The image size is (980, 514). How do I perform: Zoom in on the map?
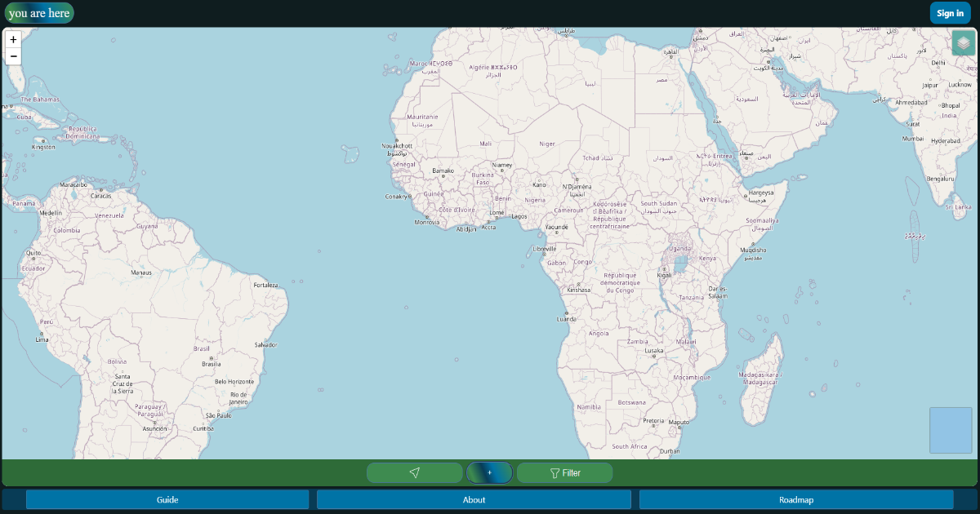pos(13,39)
